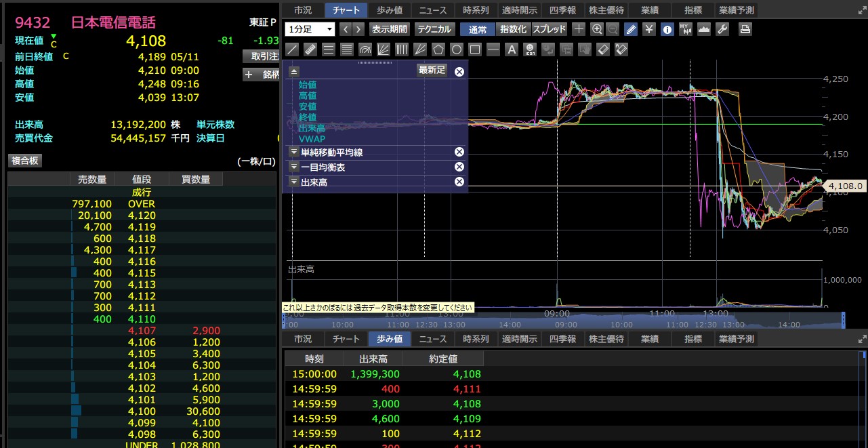Select the pentagon shape tool
Viewport: 868px width, 448px height.
pyautogui.click(x=438, y=49)
